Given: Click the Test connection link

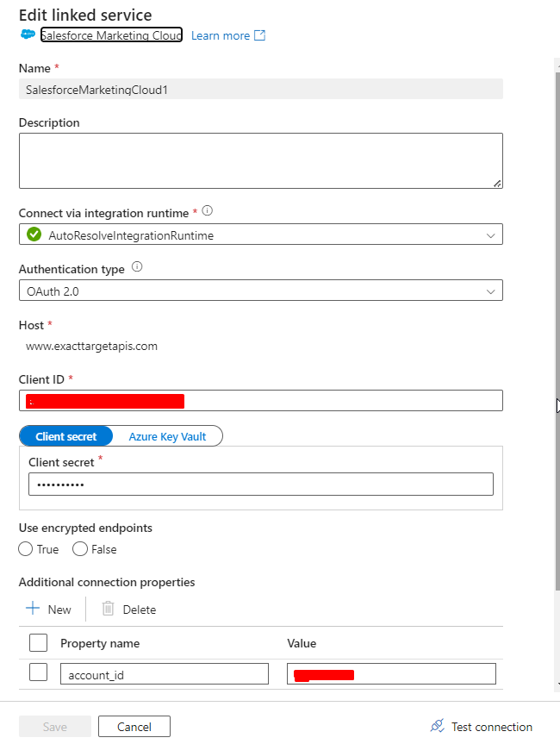Looking at the screenshot, I should coord(489,727).
